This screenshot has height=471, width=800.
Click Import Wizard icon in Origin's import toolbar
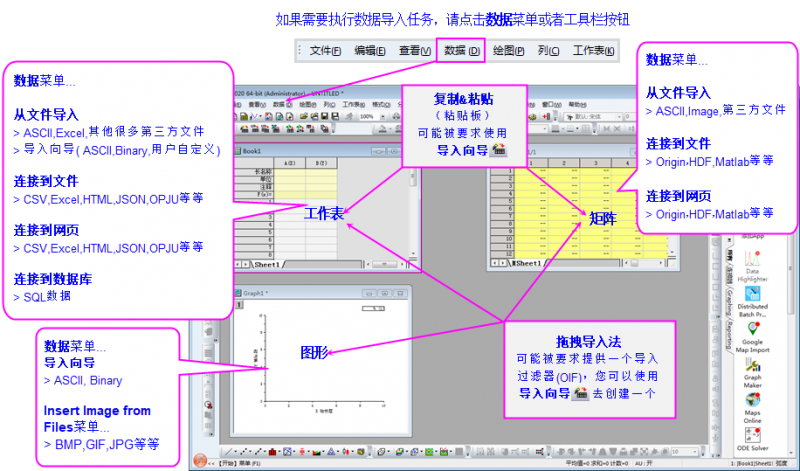(x=244, y=129)
